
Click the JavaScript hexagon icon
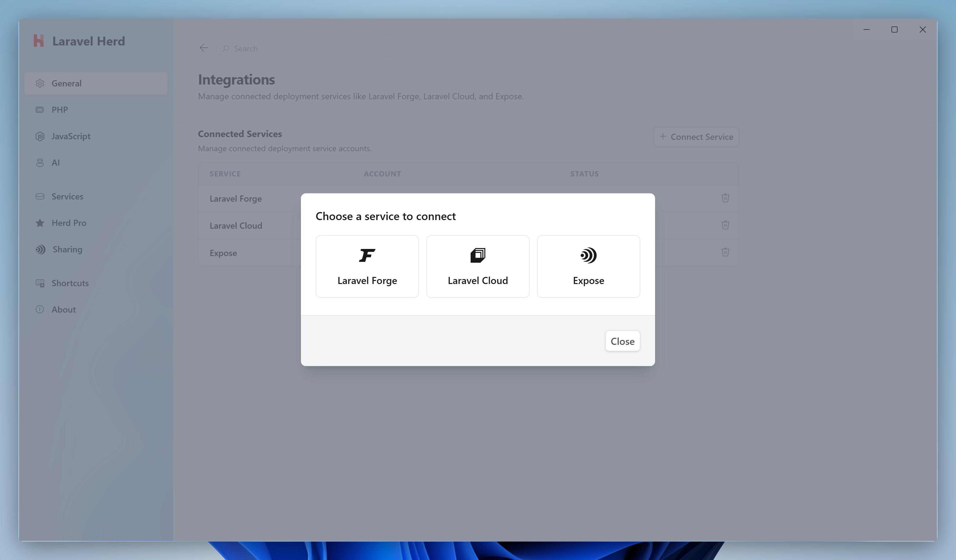(40, 136)
